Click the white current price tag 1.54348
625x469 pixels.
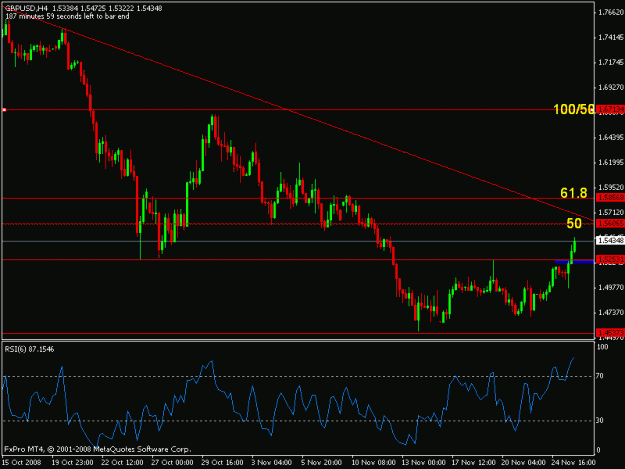610,240
